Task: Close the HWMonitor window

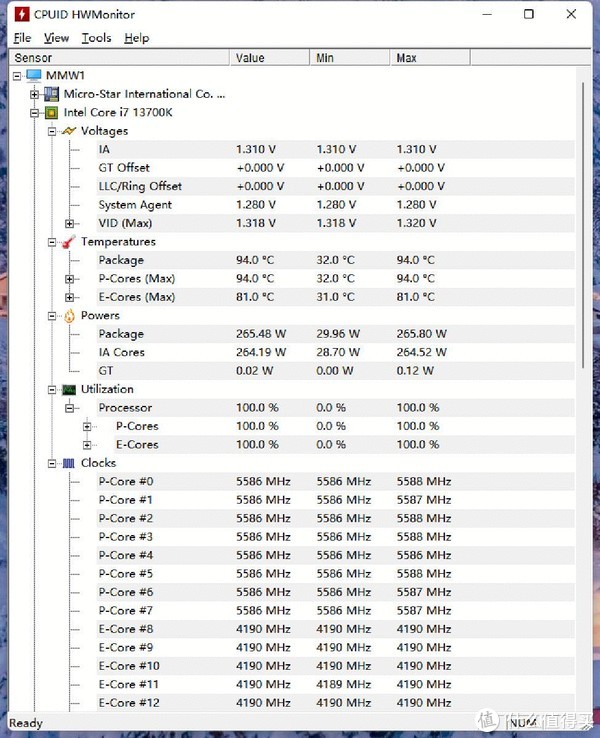Action: click(x=571, y=14)
